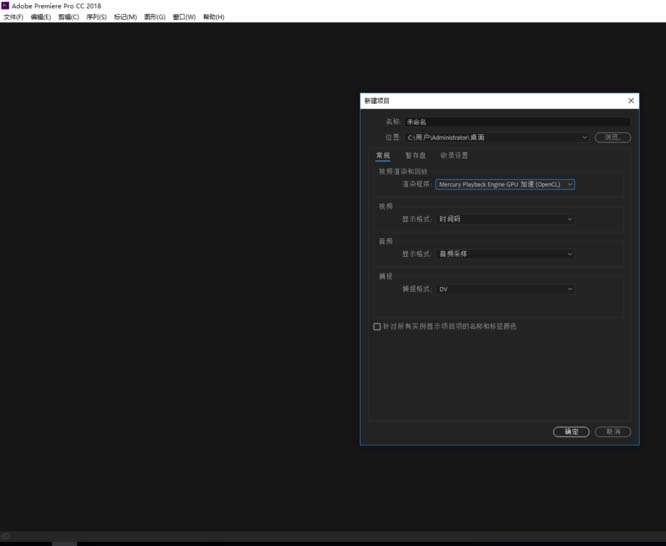Screen dimensions: 666x546
Task: Open the 帮助(H) menu
Action: click(214, 17)
